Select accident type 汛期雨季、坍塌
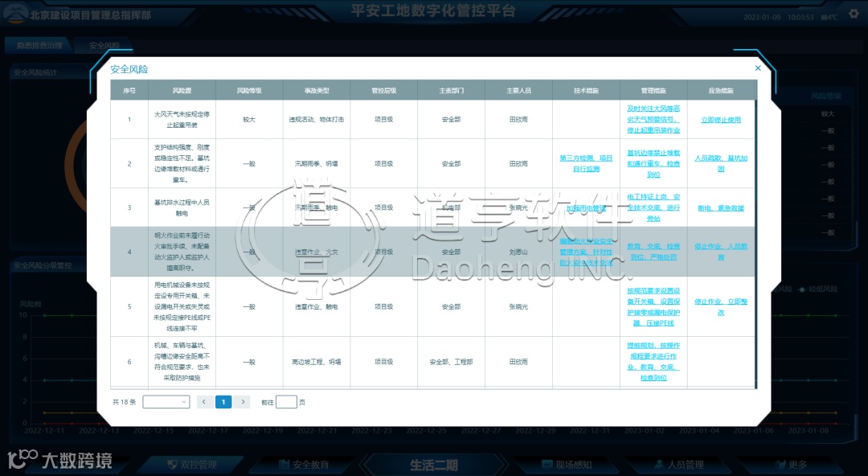Viewport: 868px width, 476px height. coord(317,163)
